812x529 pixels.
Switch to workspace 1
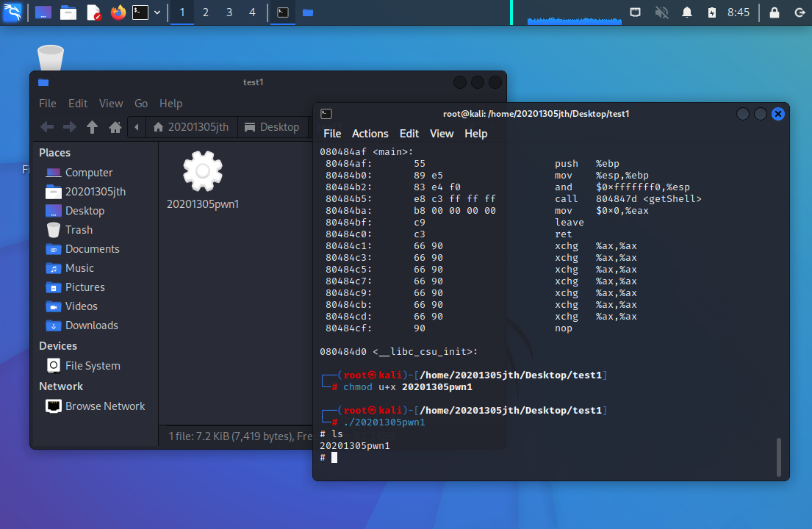coord(182,12)
